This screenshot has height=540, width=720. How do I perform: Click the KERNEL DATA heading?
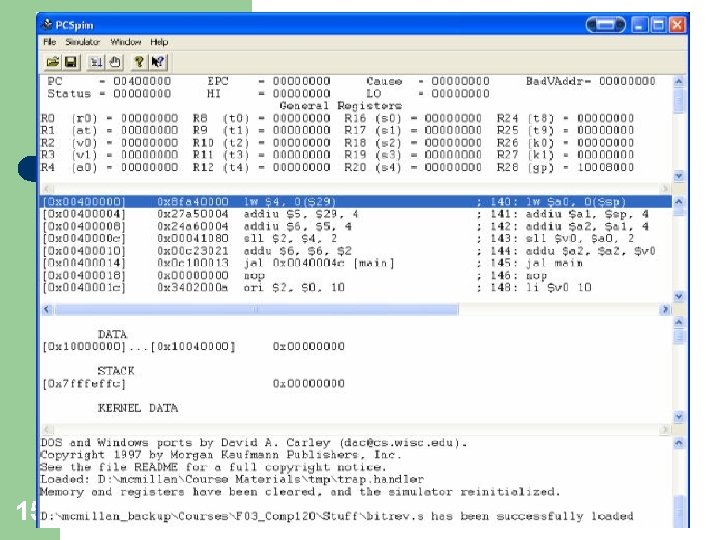click(138, 408)
